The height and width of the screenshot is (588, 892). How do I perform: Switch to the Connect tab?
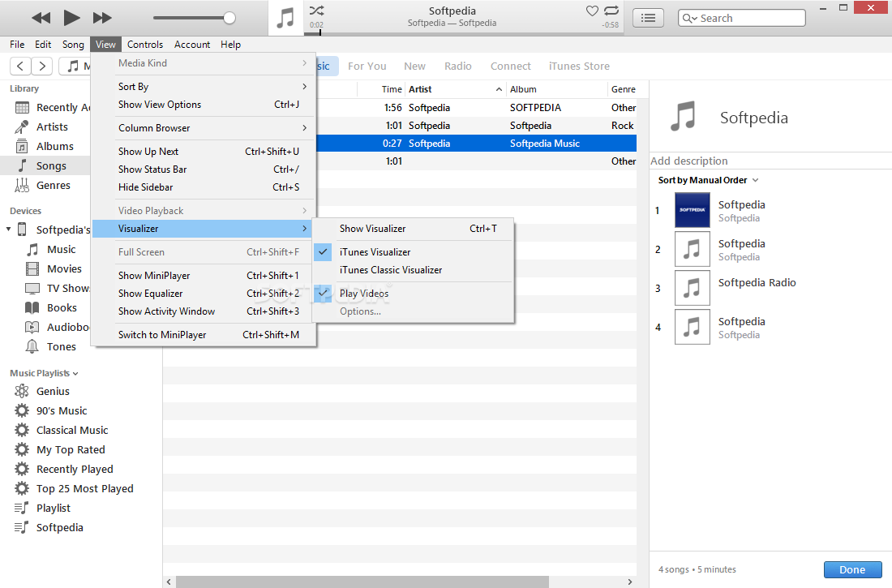click(x=511, y=66)
